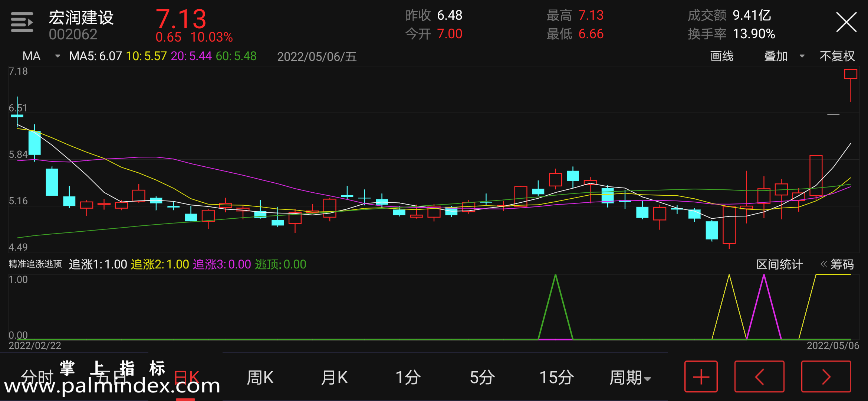Open the 叠加 overlay dropdown
This screenshot has height=401, width=868.
pos(784,56)
